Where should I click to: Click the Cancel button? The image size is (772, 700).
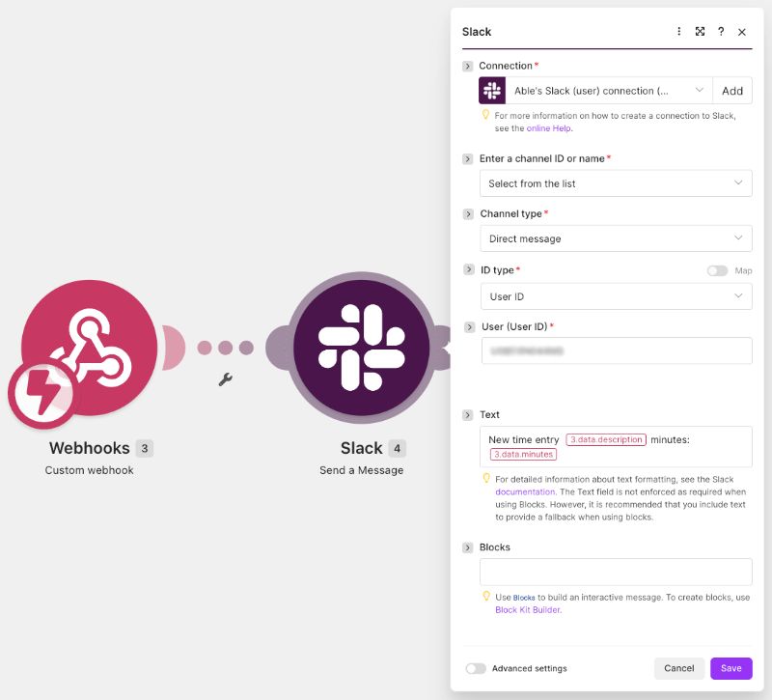click(x=679, y=668)
